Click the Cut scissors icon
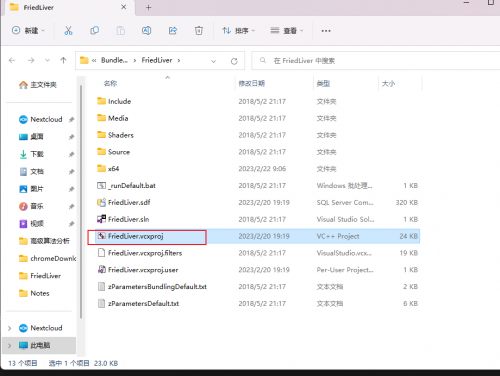 tap(68, 31)
